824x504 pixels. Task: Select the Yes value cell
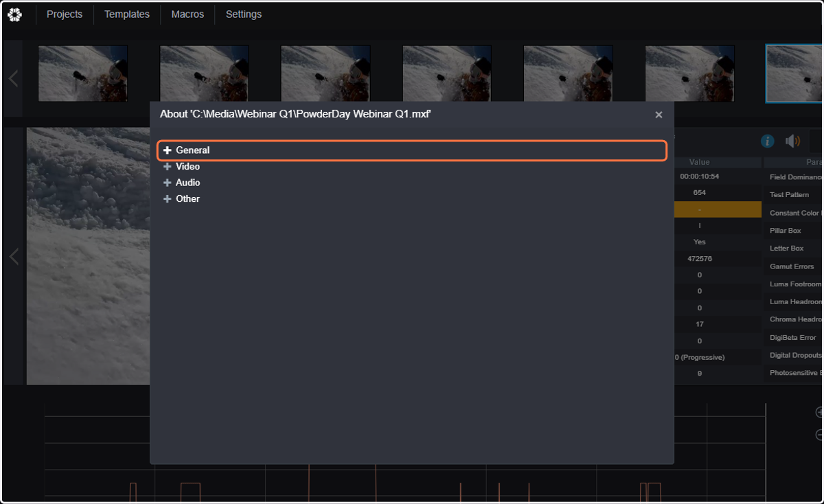coord(700,242)
